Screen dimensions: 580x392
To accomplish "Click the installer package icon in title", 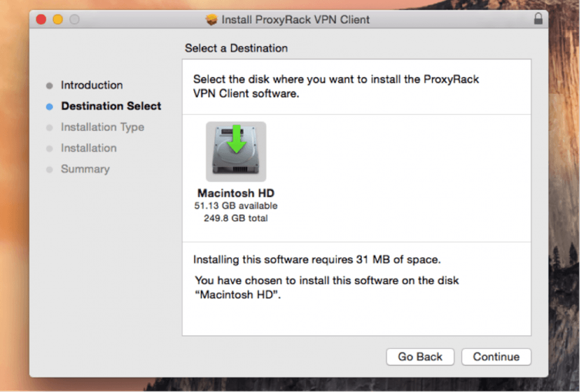I will click(212, 19).
